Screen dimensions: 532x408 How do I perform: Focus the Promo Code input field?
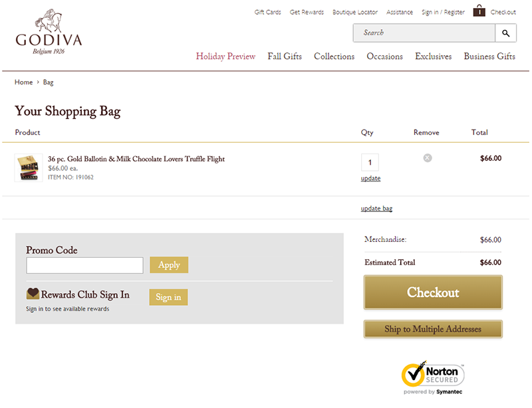(x=85, y=265)
